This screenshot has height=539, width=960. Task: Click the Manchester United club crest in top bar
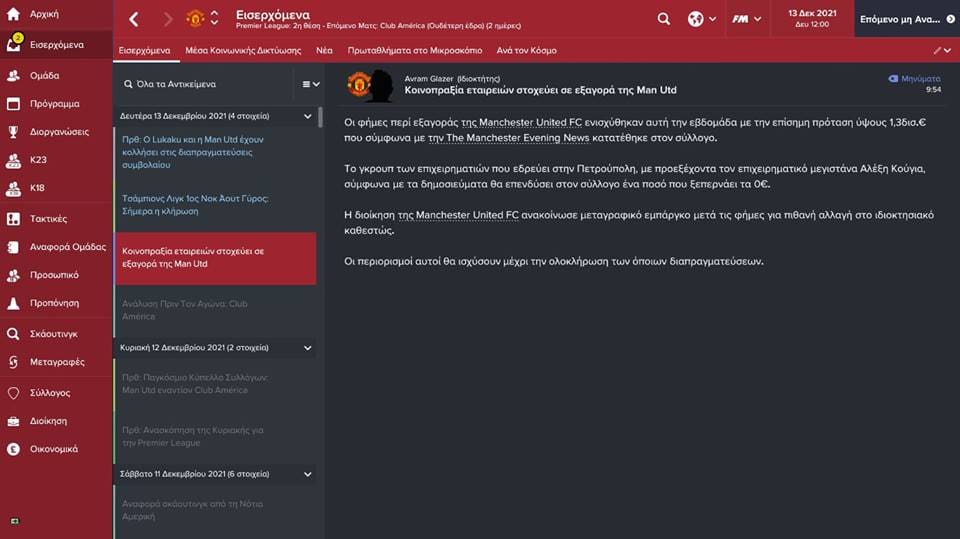(x=195, y=19)
